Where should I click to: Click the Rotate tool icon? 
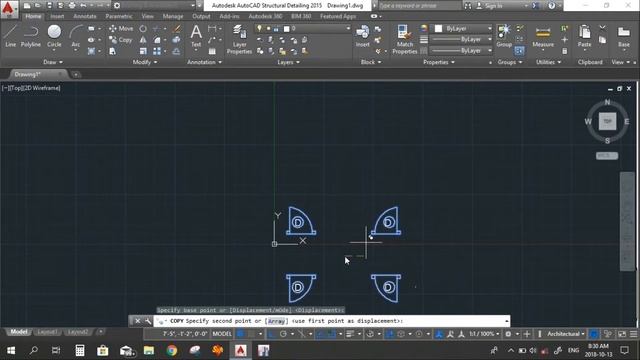(x=143, y=29)
